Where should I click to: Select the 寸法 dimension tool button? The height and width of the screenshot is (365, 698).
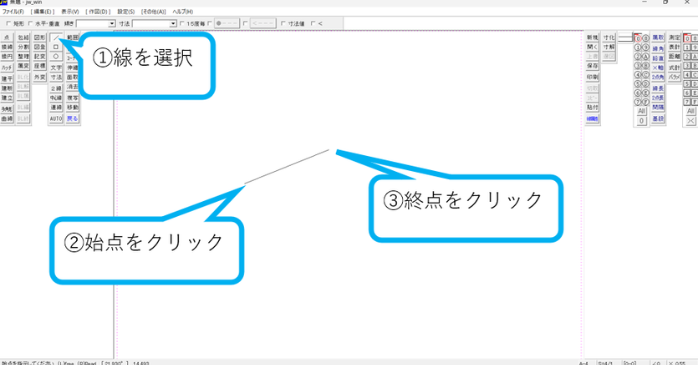point(56,77)
